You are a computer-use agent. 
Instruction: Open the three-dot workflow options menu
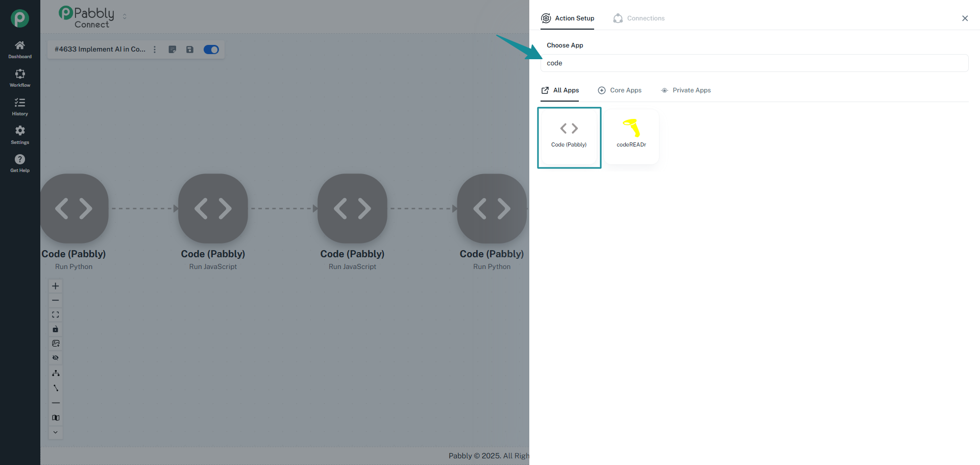pyautogui.click(x=155, y=50)
